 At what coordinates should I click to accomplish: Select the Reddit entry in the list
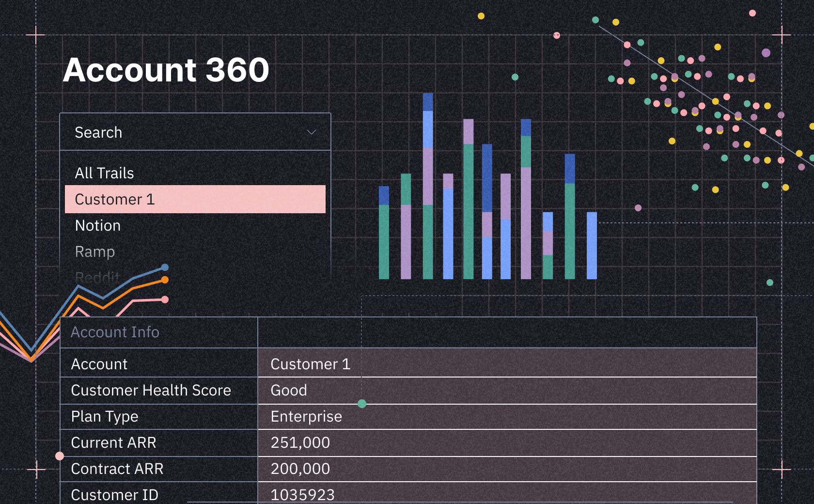[97, 277]
